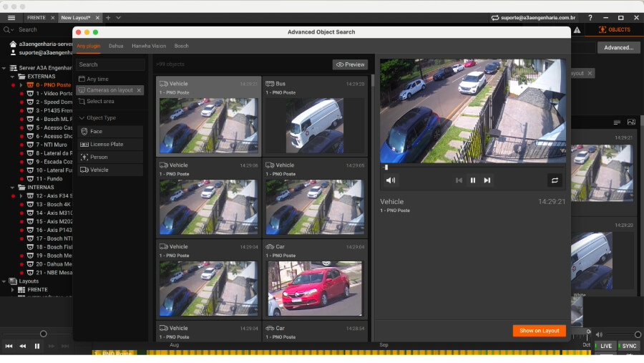Open the help question mark icon

pyautogui.click(x=590, y=18)
